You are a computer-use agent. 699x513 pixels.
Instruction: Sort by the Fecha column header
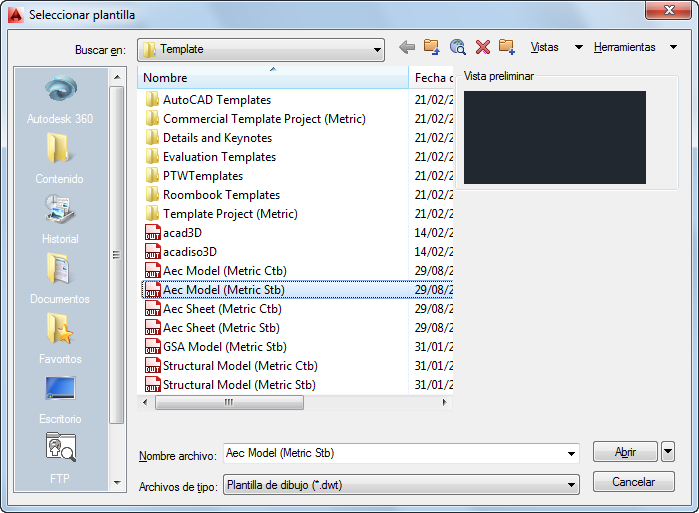click(x=432, y=78)
